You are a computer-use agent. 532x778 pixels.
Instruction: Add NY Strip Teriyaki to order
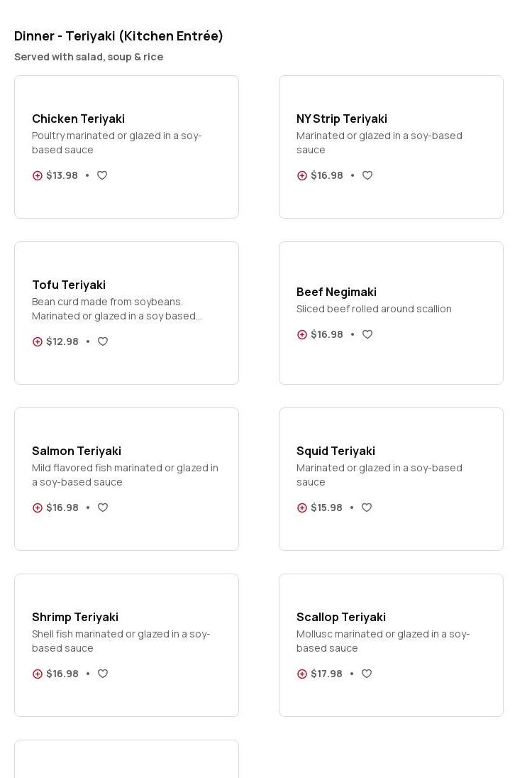pyautogui.click(x=302, y=175)
